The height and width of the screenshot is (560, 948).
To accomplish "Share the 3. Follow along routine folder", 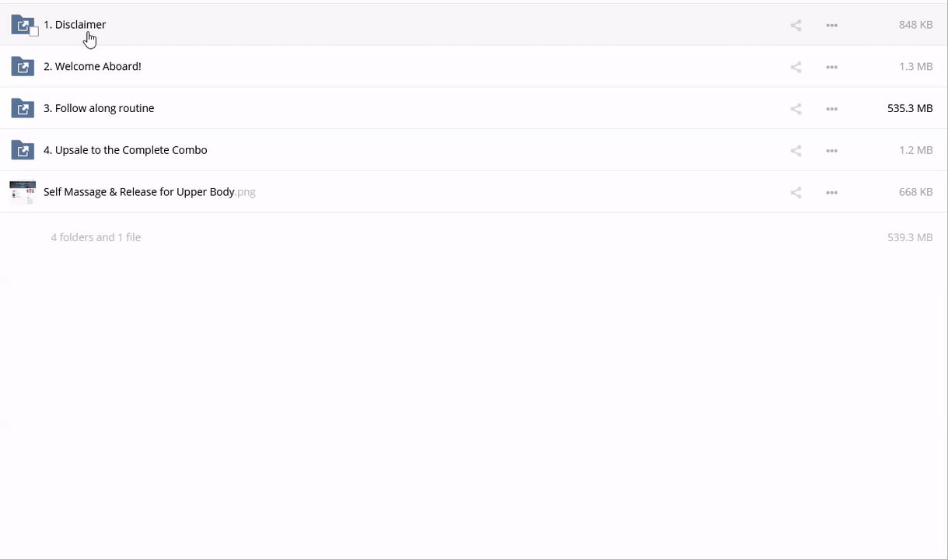I will tap(796, 109).
